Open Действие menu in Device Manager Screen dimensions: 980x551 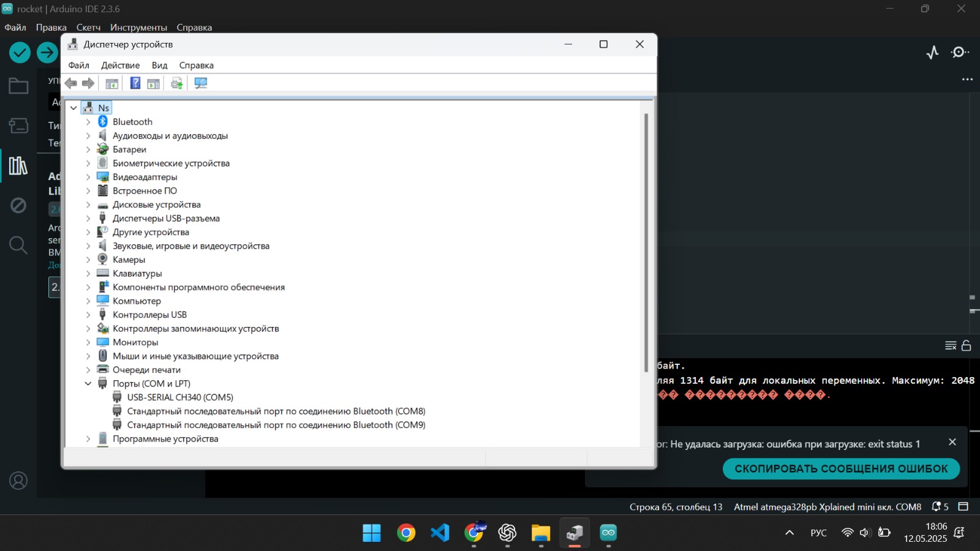(120, 66)
